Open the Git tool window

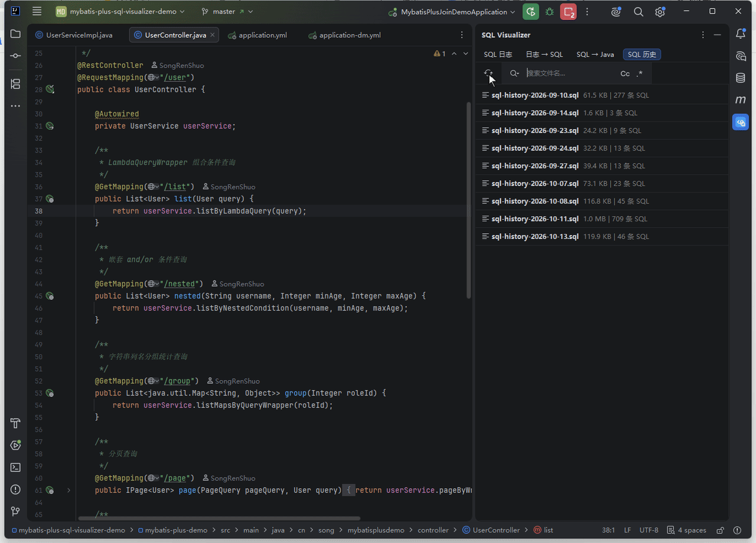(x=15, y=511)
